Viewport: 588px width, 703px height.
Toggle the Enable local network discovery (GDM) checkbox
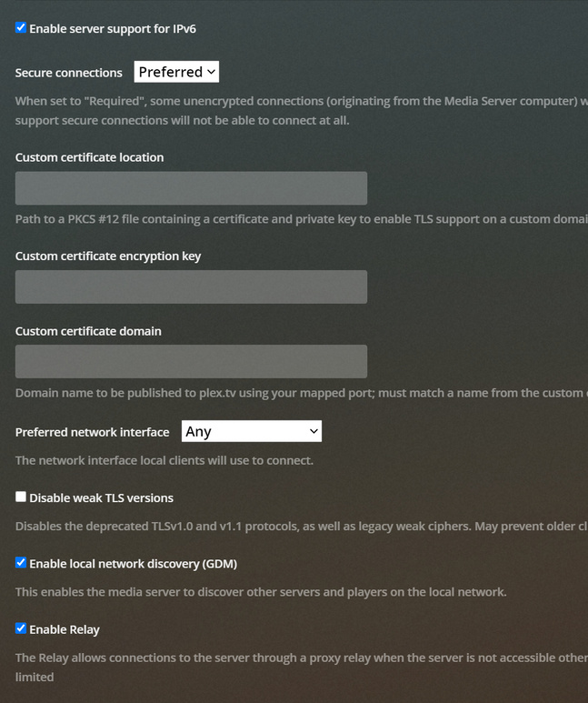point(21,563)
